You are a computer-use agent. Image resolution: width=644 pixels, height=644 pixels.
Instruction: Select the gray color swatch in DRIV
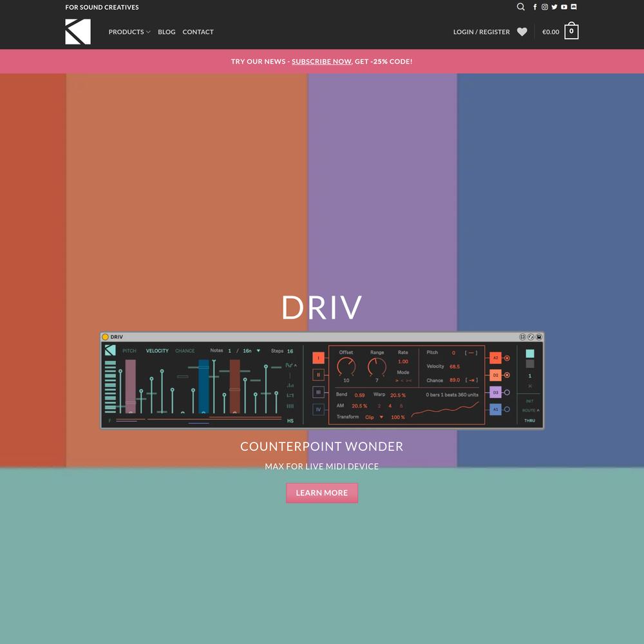coord(530,364)
